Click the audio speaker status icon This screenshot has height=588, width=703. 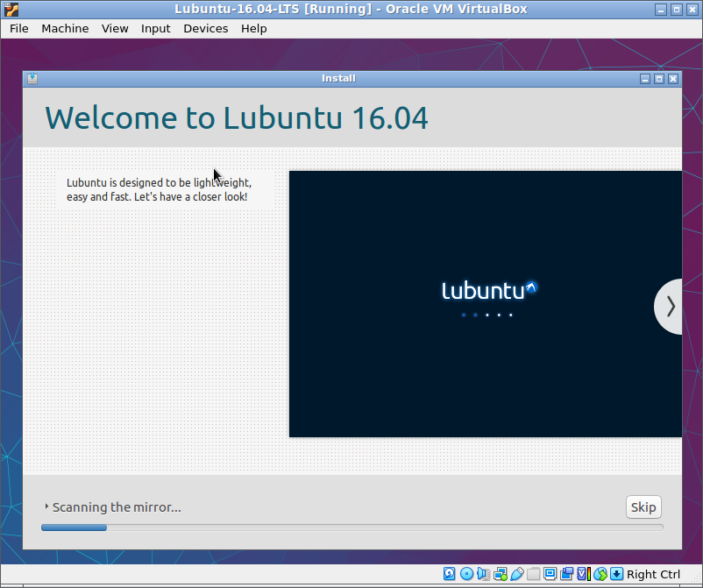[x=483, y=574]
